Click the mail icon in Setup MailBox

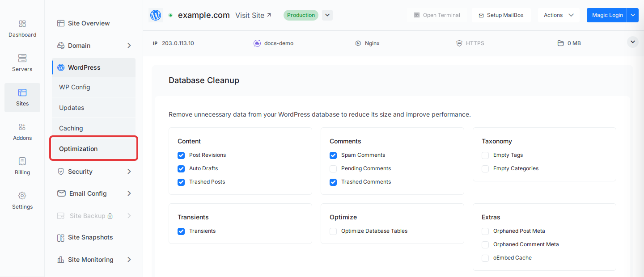481,15
